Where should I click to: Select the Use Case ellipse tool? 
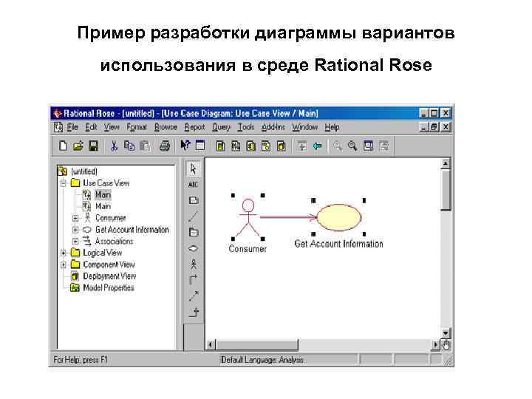coord(193,248)
